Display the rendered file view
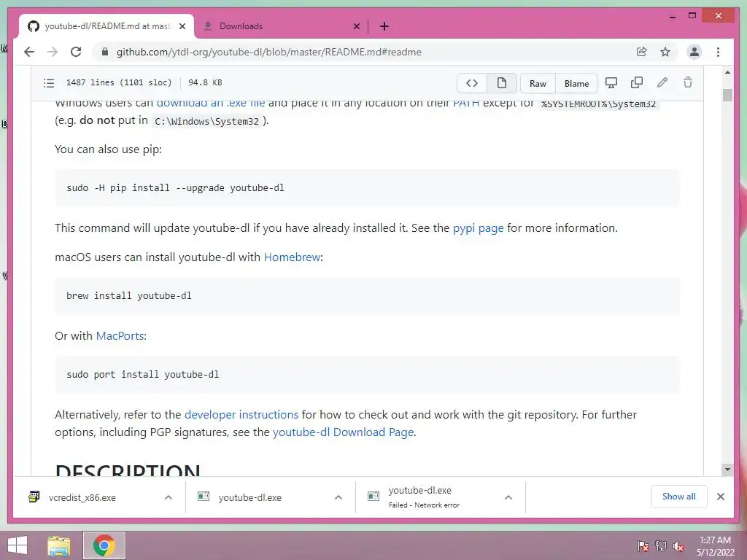 click(x=502, y=83)
